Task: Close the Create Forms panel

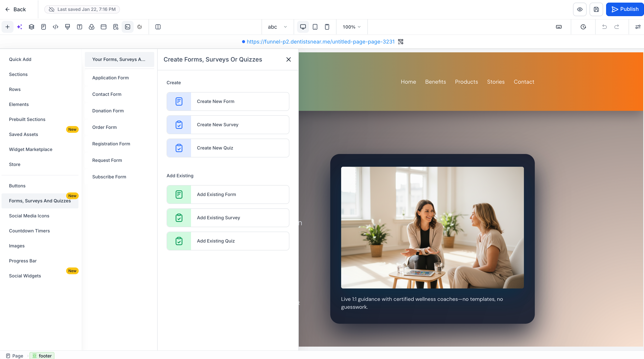Action: (x=288, y=59)
